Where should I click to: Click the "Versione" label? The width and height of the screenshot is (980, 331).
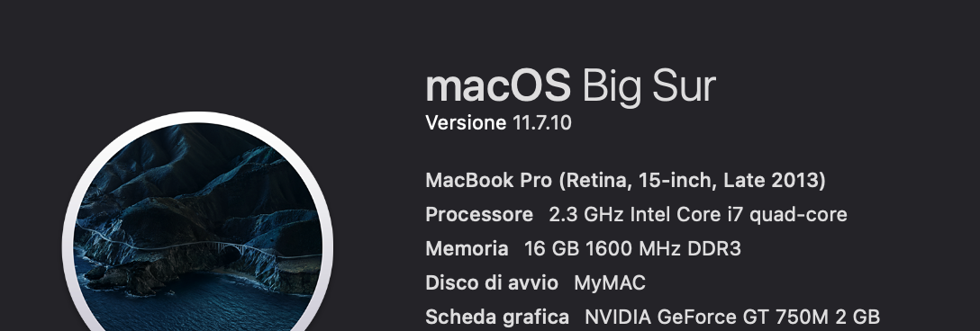[x=466, y=122]
